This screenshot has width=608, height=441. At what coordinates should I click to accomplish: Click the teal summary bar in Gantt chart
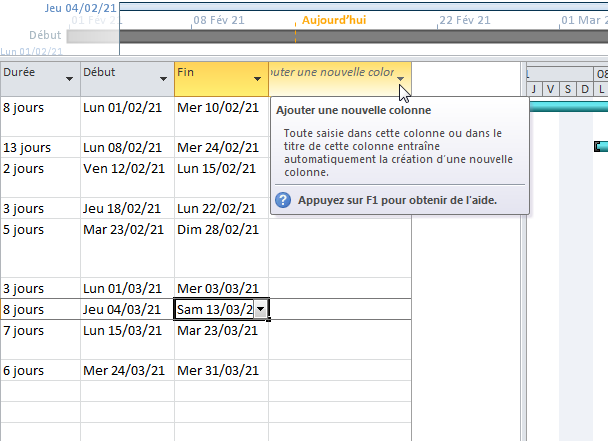(566, 105)
